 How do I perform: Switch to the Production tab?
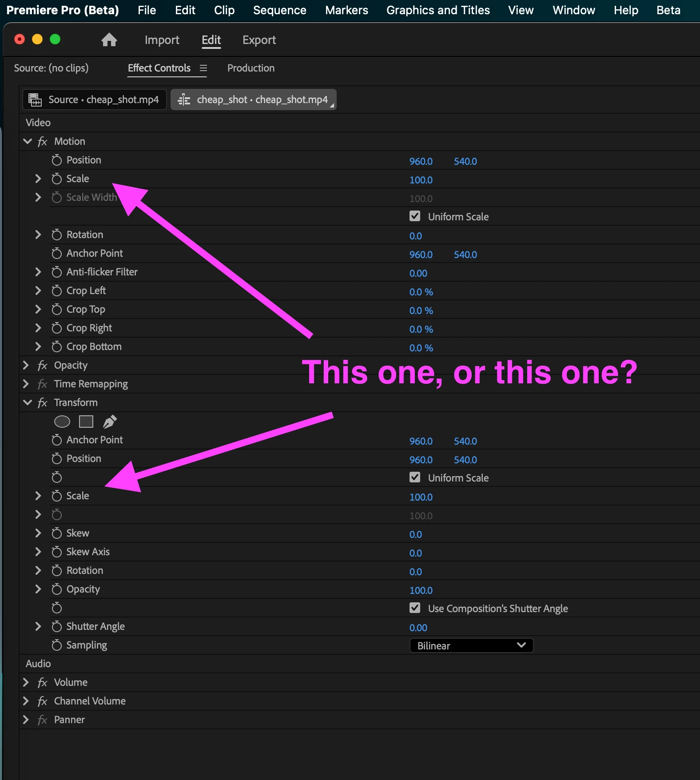click(251, 68)
